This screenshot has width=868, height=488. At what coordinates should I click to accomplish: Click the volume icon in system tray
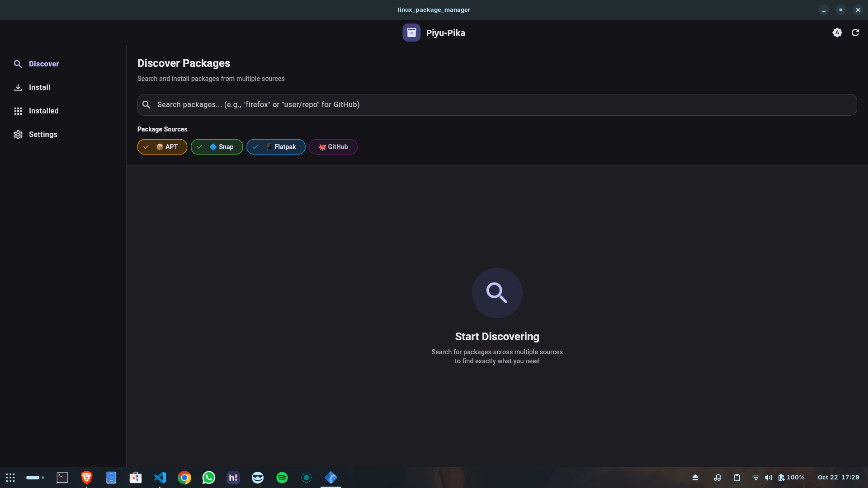(768, 478)
